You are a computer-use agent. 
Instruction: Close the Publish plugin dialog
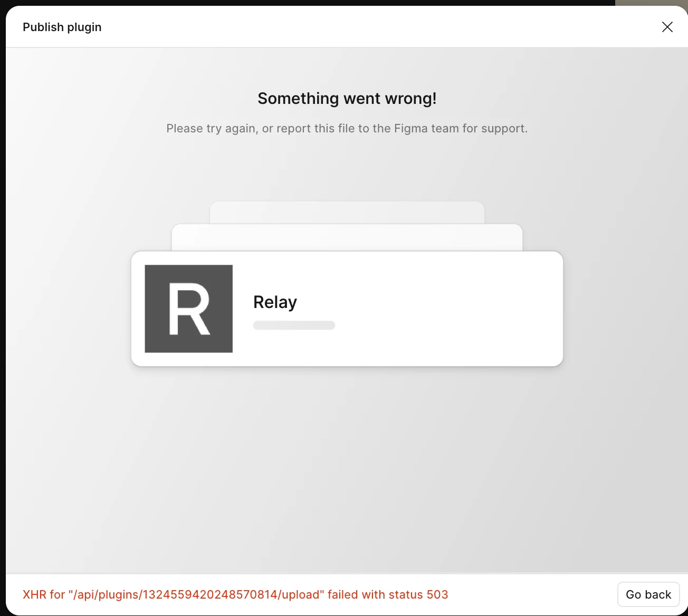[x=667, y=27]
